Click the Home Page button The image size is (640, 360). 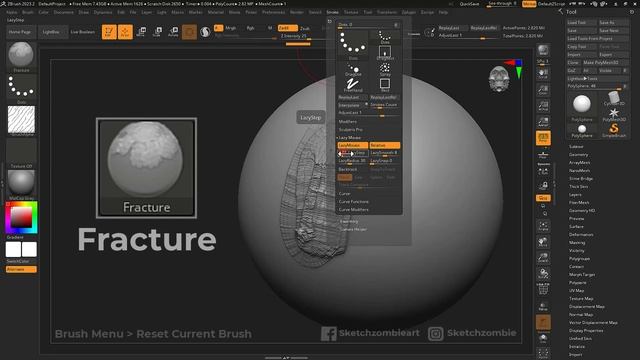[20, 32]
